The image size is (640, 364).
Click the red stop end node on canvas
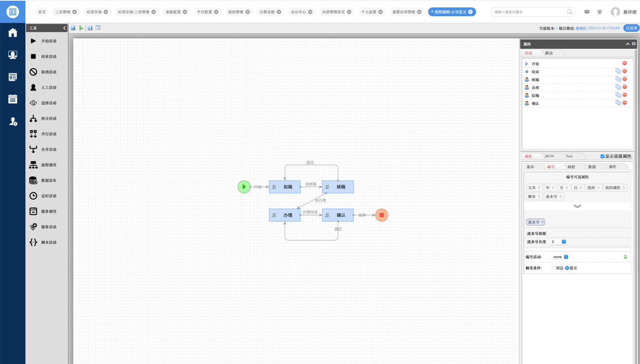382,215
